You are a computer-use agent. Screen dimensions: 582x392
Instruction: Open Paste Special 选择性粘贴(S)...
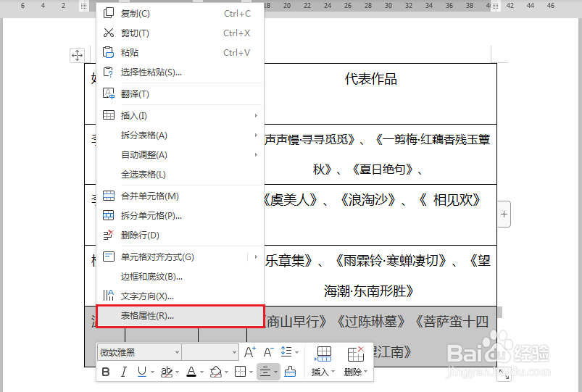point(180,72)
